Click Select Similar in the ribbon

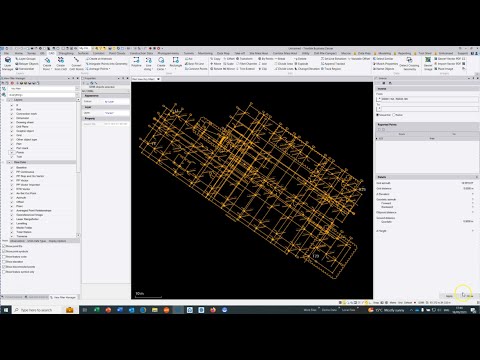pyautogui.click(x=383, y=59)
